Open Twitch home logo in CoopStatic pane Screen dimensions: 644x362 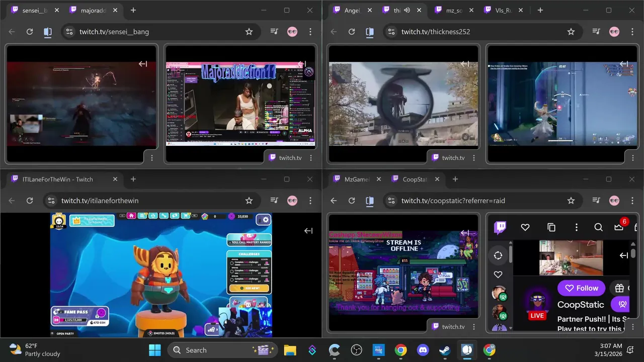[500, 227]
